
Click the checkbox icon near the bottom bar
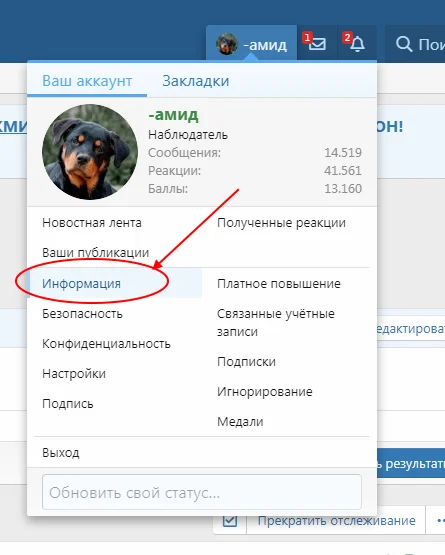[230, 521]
